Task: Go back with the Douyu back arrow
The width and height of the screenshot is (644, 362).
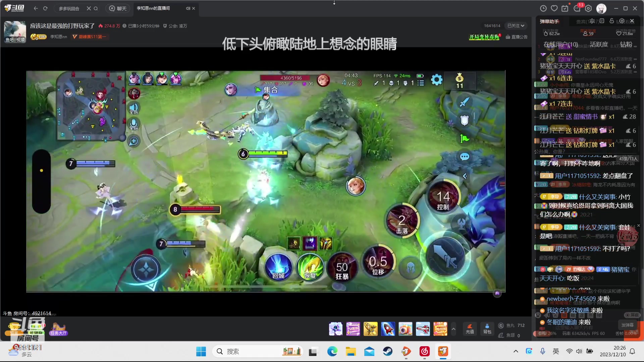Action: pyautogui.click(x=36, y=8)
